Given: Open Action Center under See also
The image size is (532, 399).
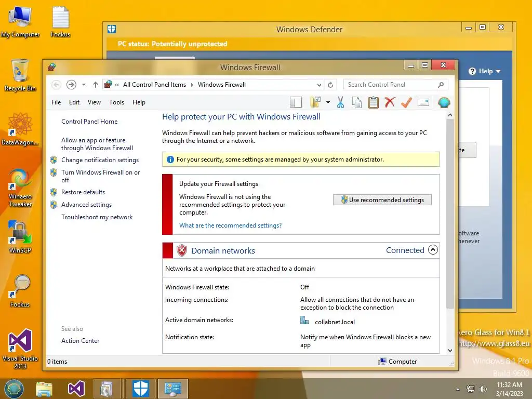Looking at the screenshot, I should click(80, 341).
